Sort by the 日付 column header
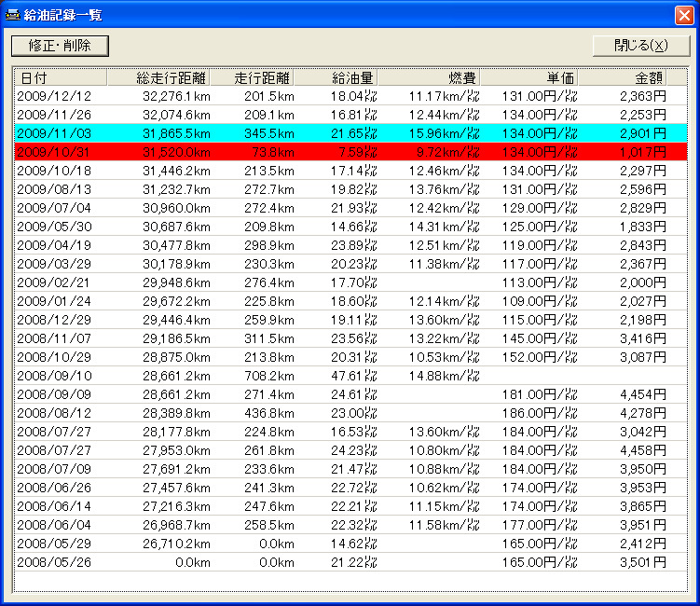700x606 pixels. point(61,77)
